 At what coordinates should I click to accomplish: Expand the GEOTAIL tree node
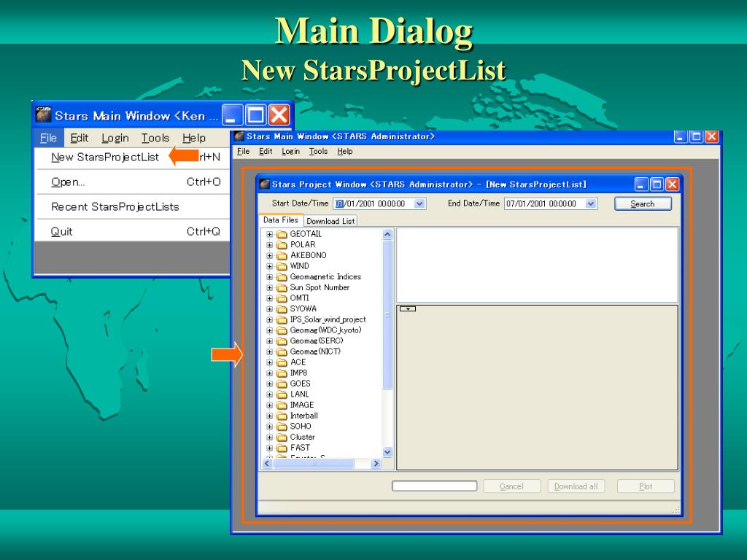[269, 234]
